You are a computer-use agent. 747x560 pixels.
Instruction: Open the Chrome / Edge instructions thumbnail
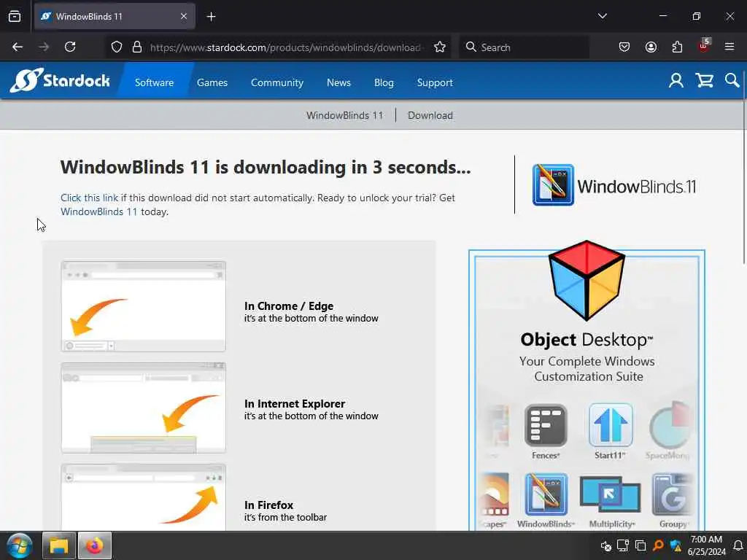coord(144,306)
